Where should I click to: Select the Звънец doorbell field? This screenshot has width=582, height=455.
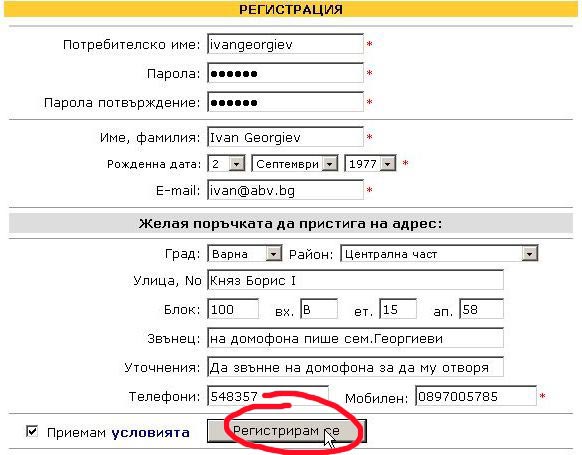[356, 338]
